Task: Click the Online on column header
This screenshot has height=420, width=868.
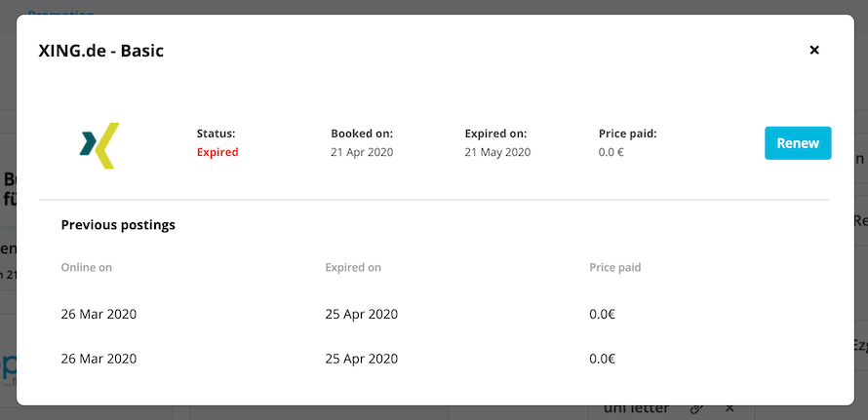Action: [87, 268]
